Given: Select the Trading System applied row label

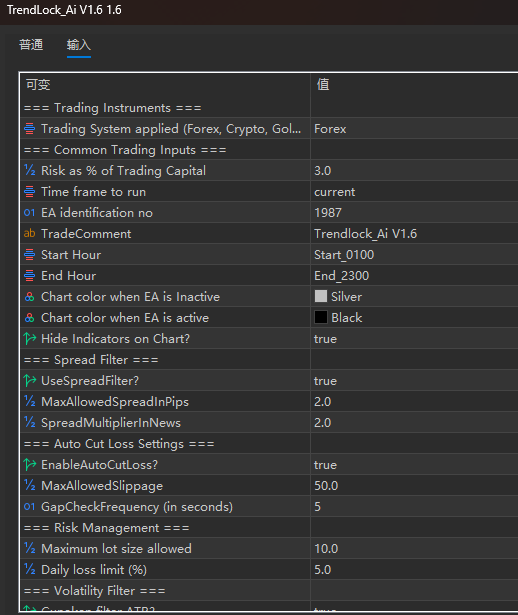Looking at the screenshot, I should (x=171, y=129).
